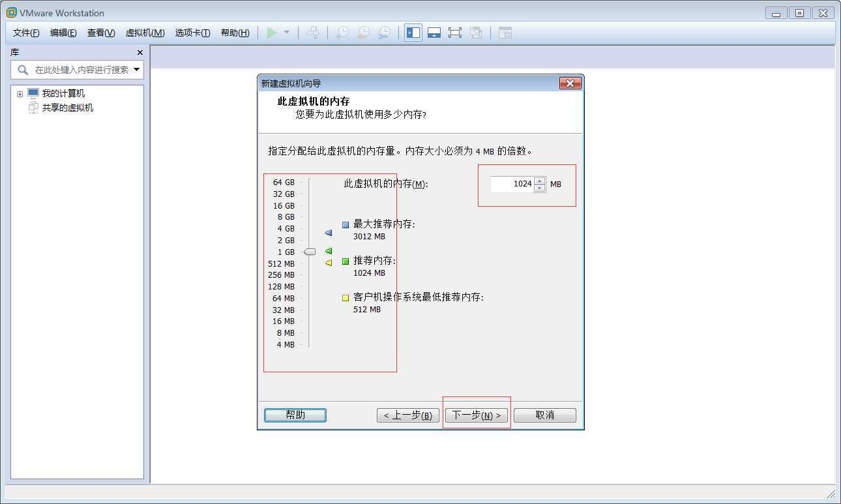Click the blue maximum recommended memory marker
This screenshot has width=841, height=504.
tap(329, 233)
